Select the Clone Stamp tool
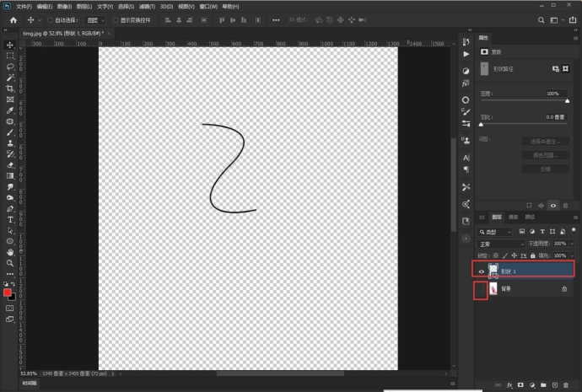This screenshot has width=582, height=392. [x=10, y=143]
